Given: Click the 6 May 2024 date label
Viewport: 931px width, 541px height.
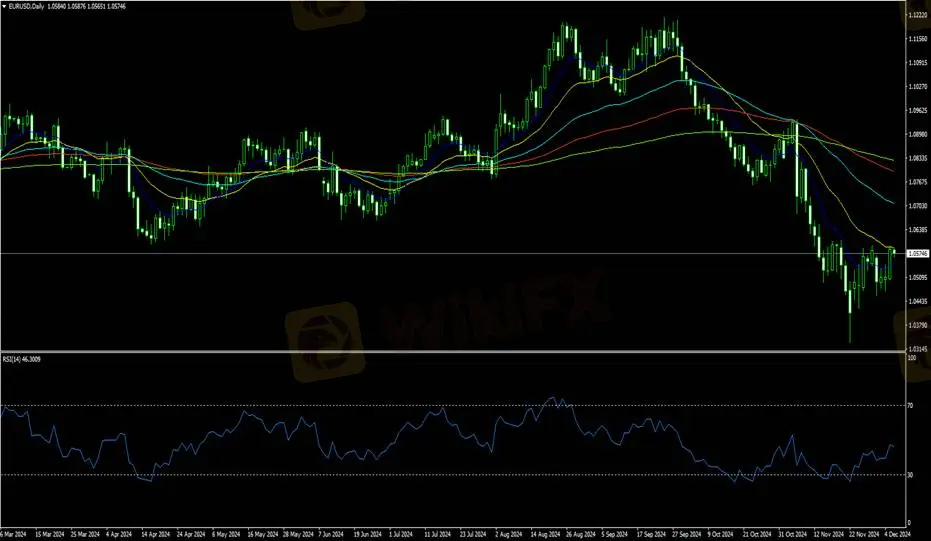Looking at the screenshot, I should point(226,534).
